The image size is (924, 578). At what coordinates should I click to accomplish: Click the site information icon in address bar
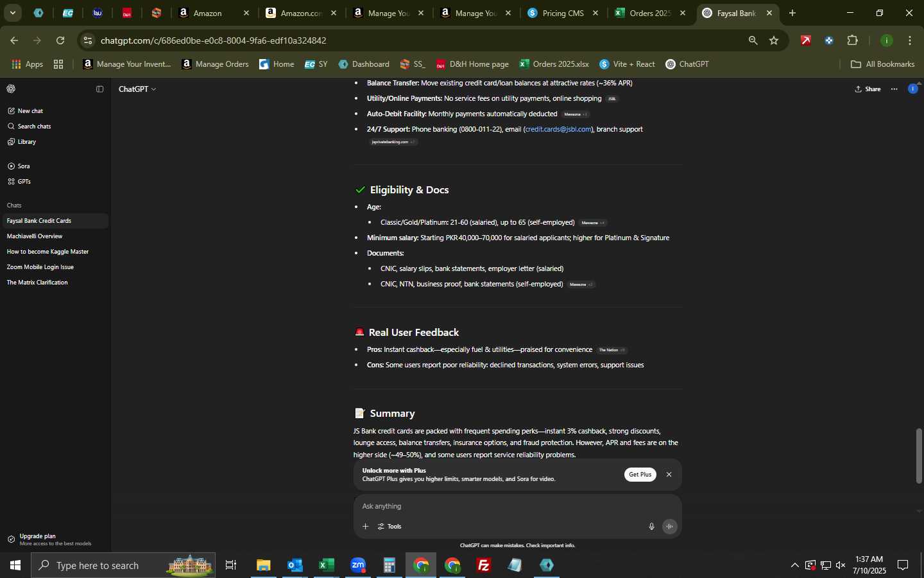[x=88, y=40]
